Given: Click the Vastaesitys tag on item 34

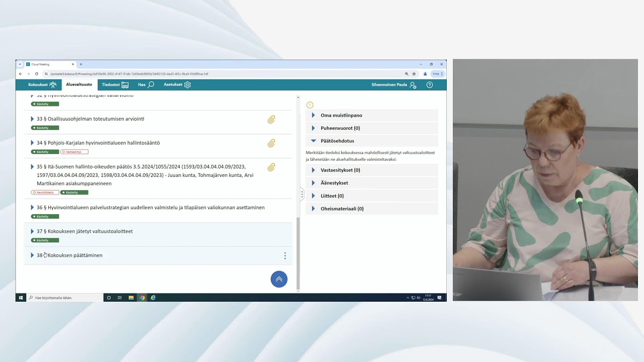Looking at the screenshot, I should pyautogui.click(x=74, y=152).
